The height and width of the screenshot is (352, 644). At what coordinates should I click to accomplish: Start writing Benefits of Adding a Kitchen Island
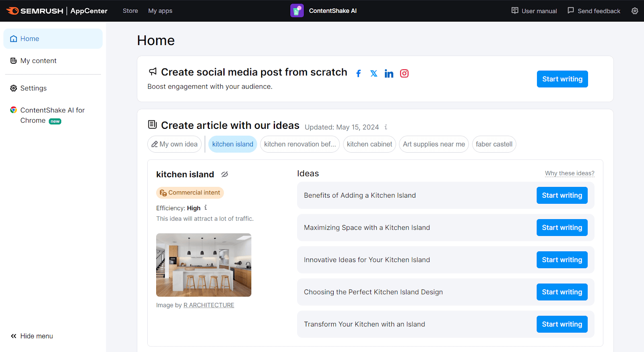click(562, 195)
